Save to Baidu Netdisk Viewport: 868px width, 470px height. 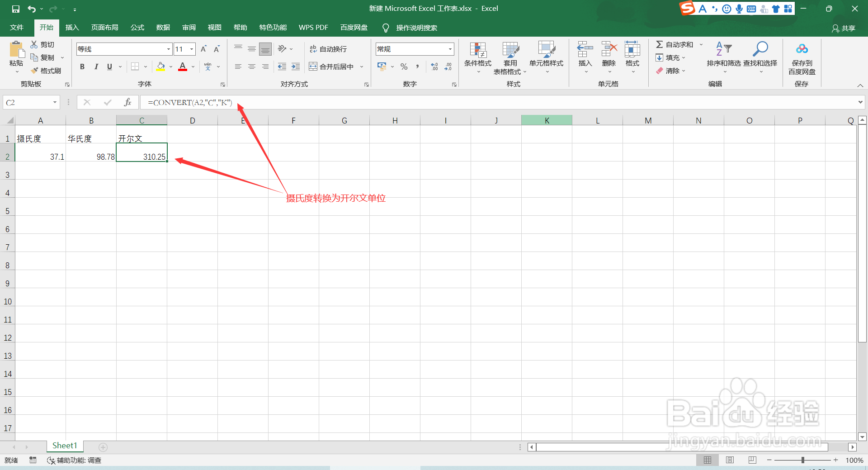(x=802, y=58)
